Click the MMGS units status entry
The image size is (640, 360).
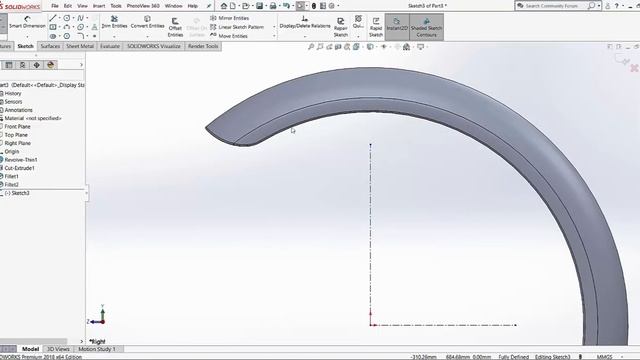pyautogui.click(x=604, y=357)
